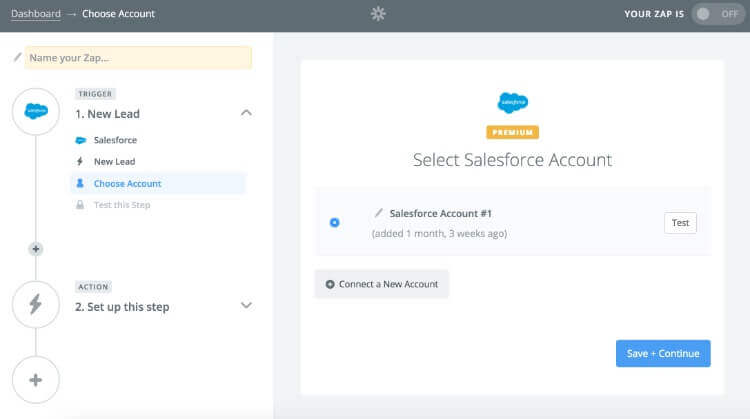Select the Salesforce trigger circle icon
The image size is (750, 419).
[36, 111]
